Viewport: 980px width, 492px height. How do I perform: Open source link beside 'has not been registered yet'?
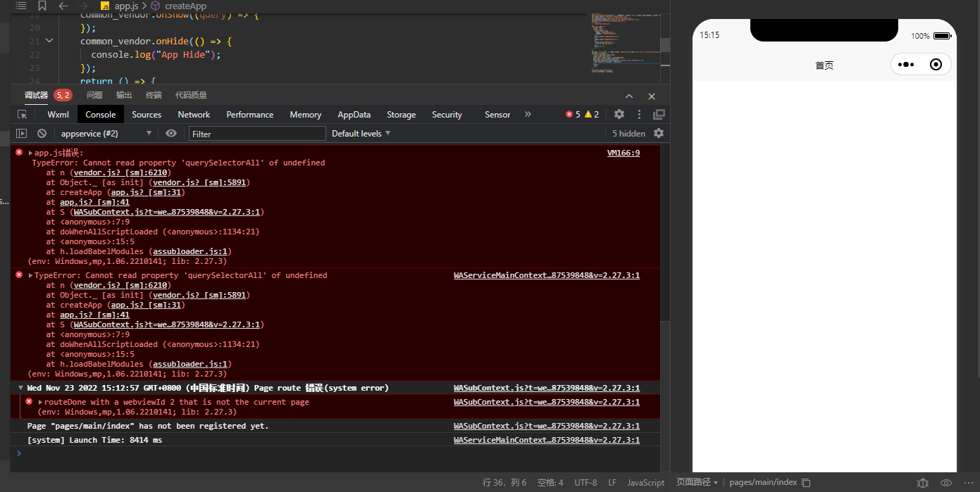(547, 426)
